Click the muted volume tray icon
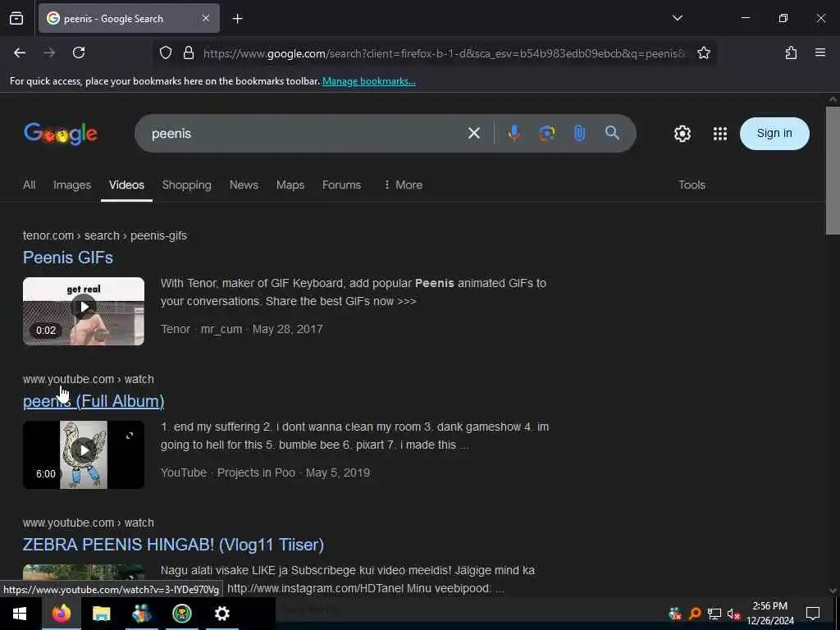Image resolution: width=840 pixels, height=630 pixels. pos(733,614)
